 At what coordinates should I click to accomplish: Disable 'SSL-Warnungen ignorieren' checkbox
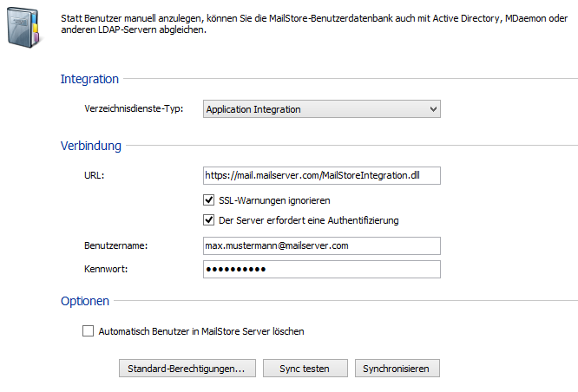click(x=208, y=200)
